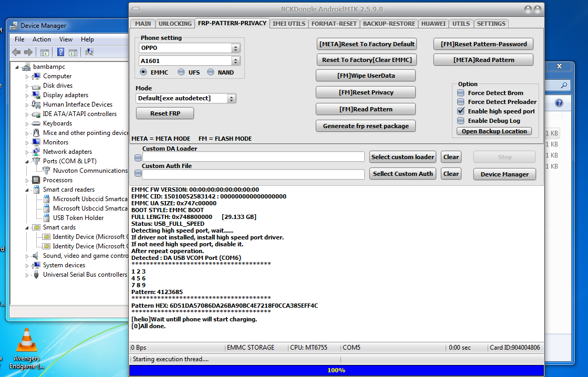Screen dimensions: 588x377
Task: Click the Reset FRP button
Action: point(165,113)
